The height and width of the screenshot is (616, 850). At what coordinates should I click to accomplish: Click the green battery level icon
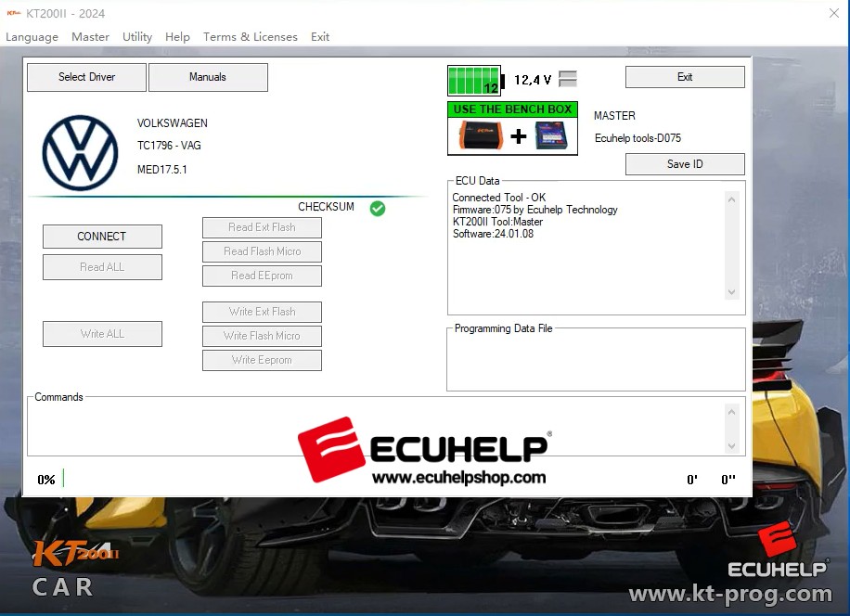tap(475, 81)
